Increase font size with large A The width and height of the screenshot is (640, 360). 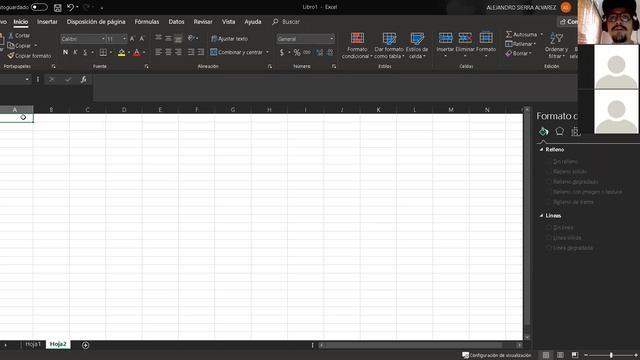coord(132,39)
